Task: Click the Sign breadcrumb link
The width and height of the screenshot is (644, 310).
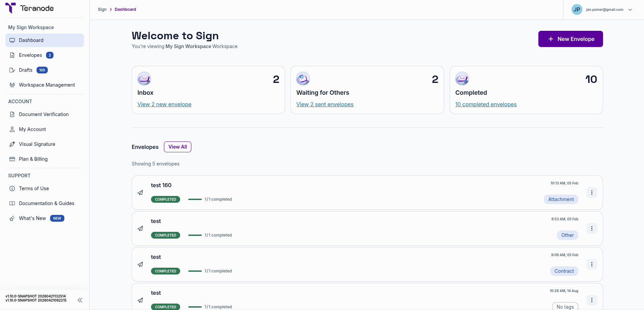Action: click(102, 9)
